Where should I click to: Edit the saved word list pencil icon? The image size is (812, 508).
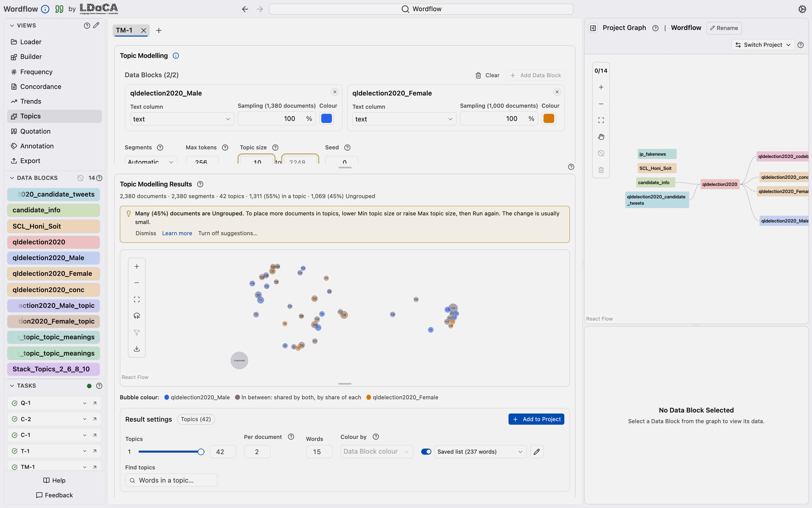[537, 452]
